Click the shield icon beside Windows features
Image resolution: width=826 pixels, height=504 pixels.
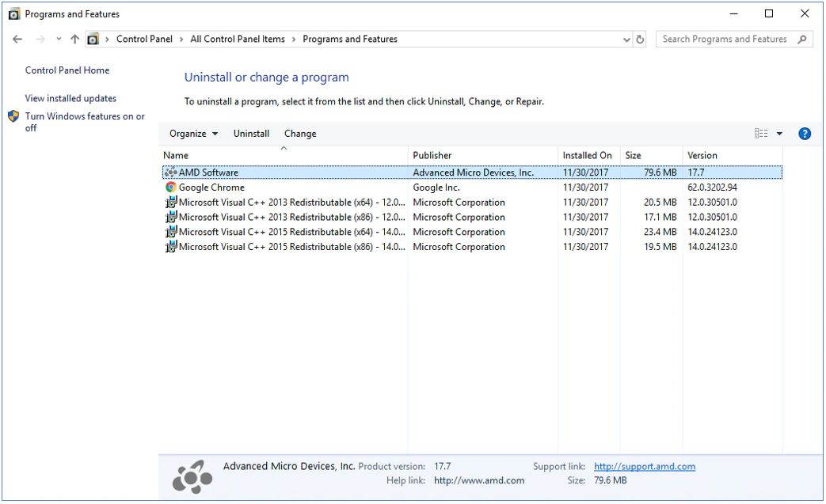pos(13,116)
